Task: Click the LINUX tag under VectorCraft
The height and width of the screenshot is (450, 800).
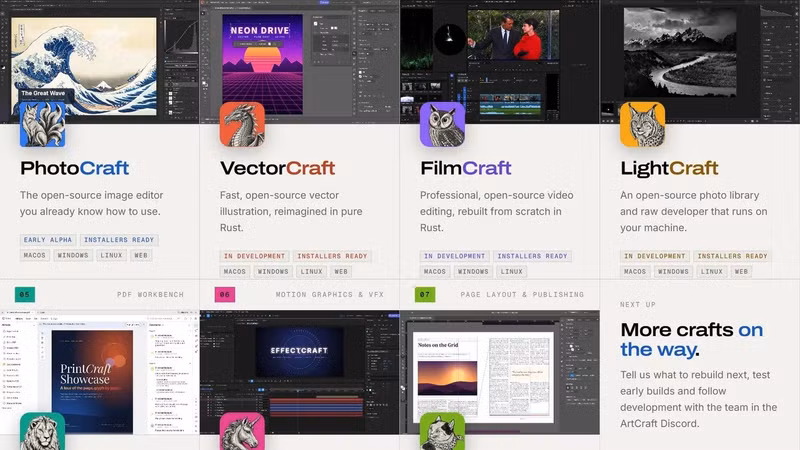Action: tap(311, 271)
